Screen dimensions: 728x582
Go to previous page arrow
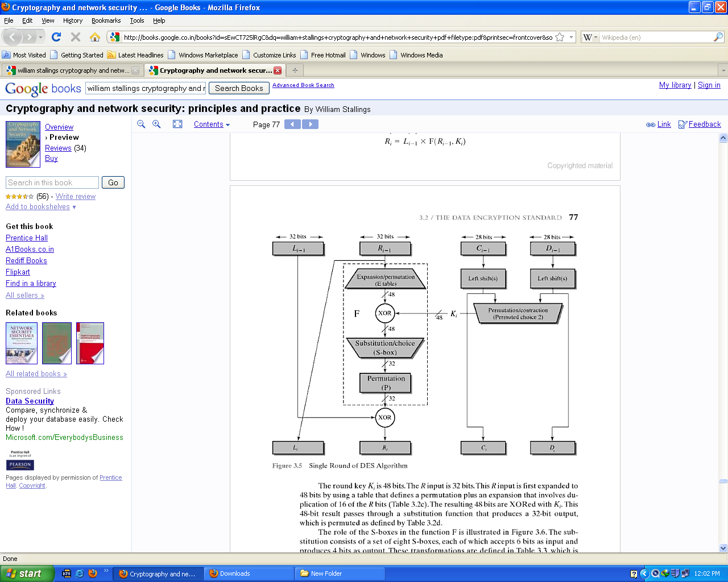[x=292, y=124]
